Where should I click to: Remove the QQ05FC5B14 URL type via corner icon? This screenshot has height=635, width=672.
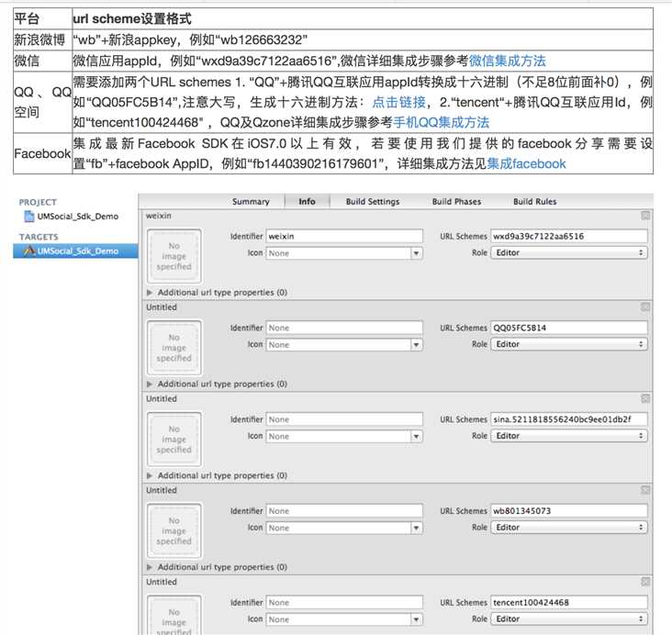click(645, 307)
